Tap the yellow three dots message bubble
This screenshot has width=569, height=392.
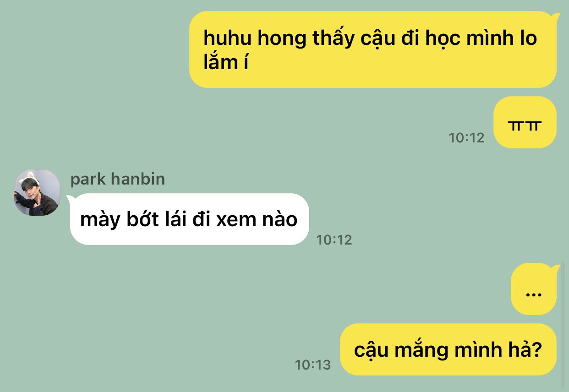(x=534, y=289)
